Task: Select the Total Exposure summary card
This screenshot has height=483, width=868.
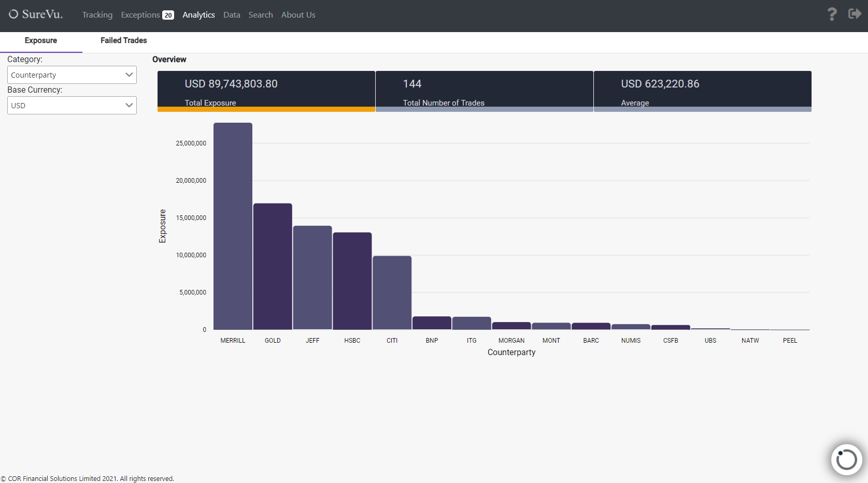Action: [266, 91]
